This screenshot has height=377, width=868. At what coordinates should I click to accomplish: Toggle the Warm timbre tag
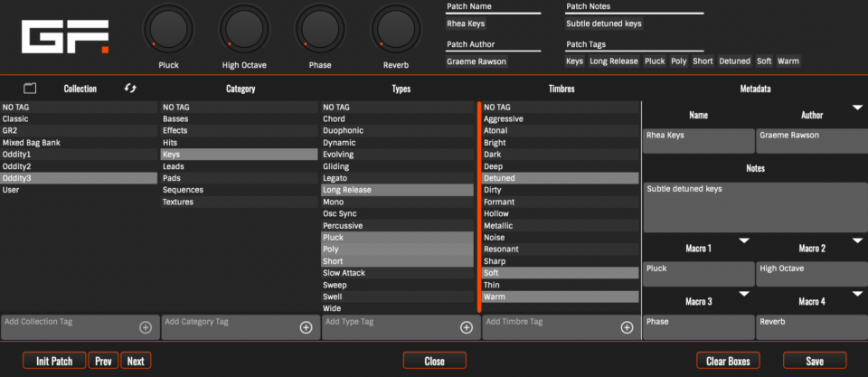coord(561,297)
